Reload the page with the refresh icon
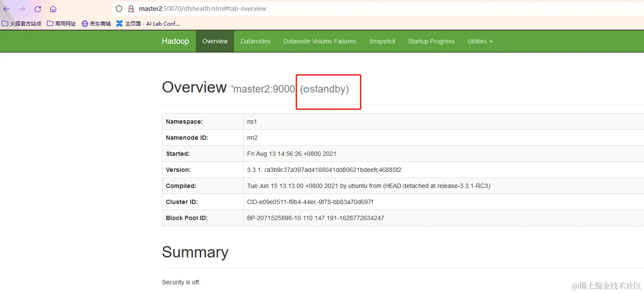The width and height of the screenshot is (644, 293). [38, 9]
